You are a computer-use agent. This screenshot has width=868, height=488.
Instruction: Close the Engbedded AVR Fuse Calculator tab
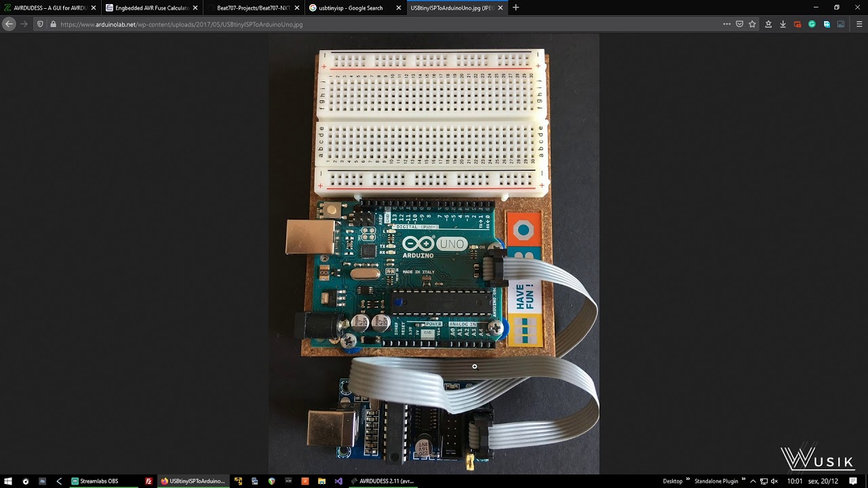coord(195,8)
